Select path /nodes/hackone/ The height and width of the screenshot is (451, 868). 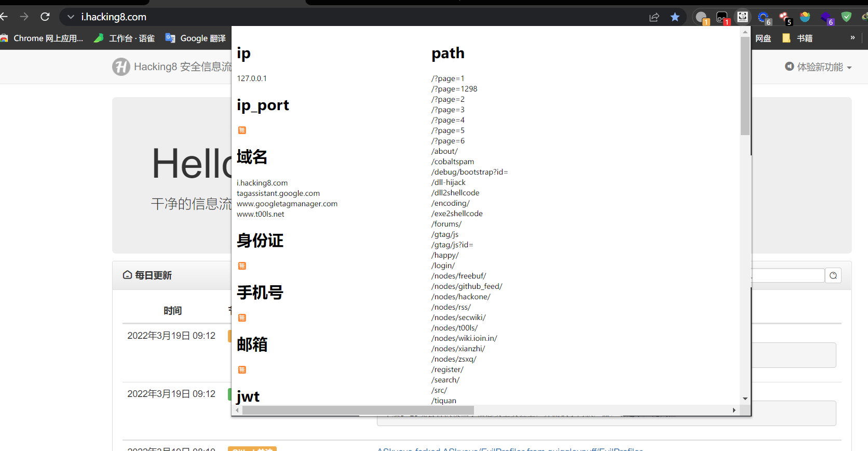461,297
